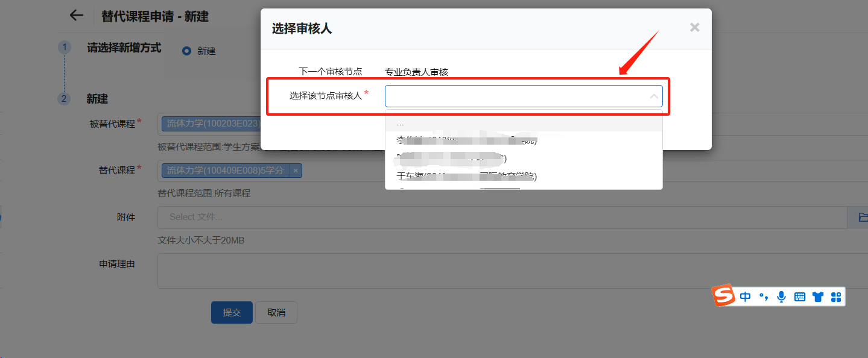Select the 新建 radio button

pyautogui.click(x=186, y=51)
